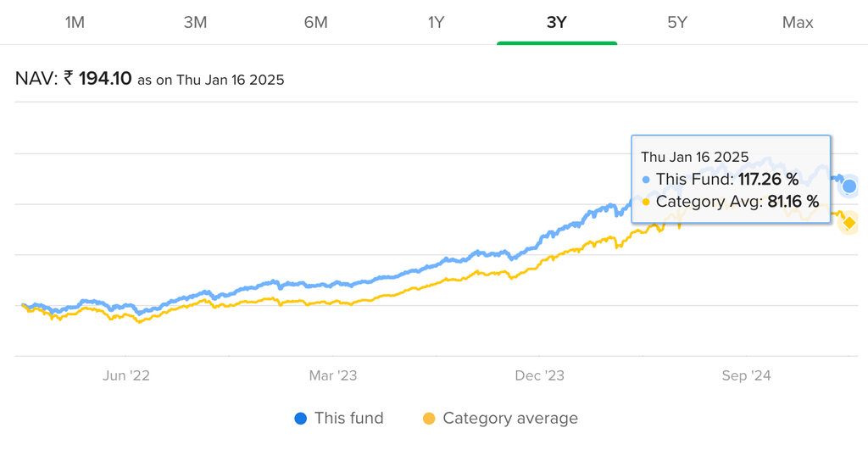Select the 3M period tab
The image size is (868, 450).
coord(195,23)
